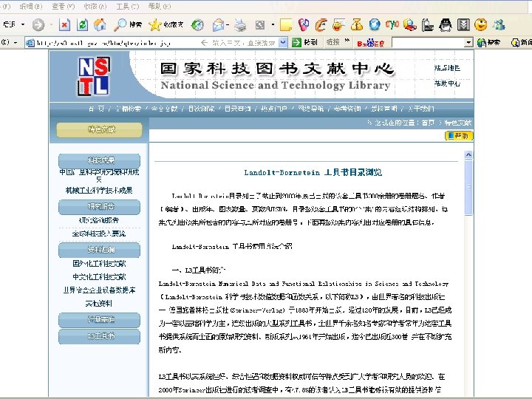The image size is (532, 399).
Task: Click the Stop loading icon with red X
Action: [x=64, y=25]
